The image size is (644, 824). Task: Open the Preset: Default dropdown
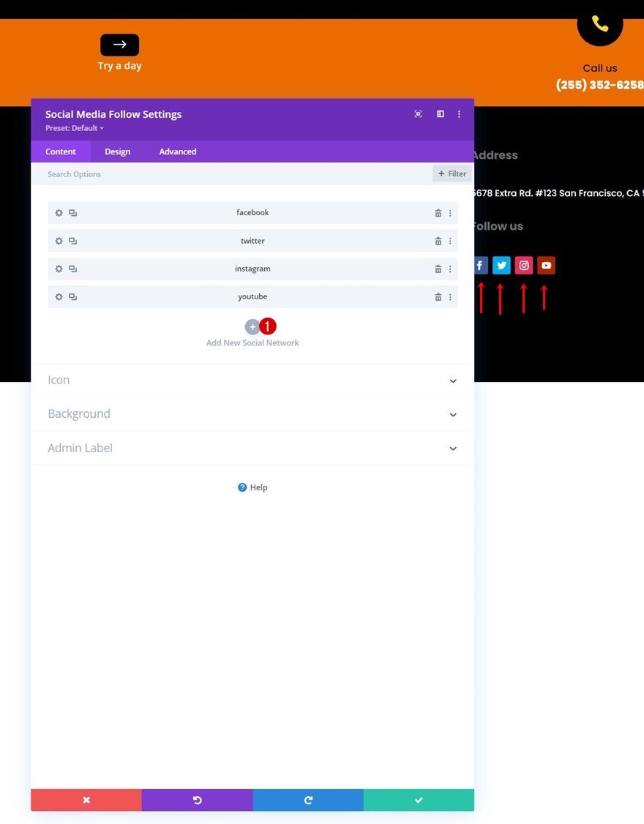click(x=74, y=128)
